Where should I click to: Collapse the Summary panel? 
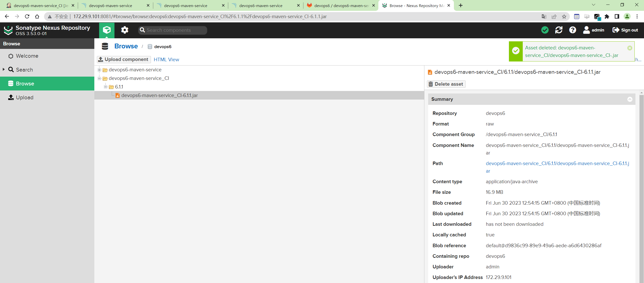pyautogui.click(x=630, y=99)
